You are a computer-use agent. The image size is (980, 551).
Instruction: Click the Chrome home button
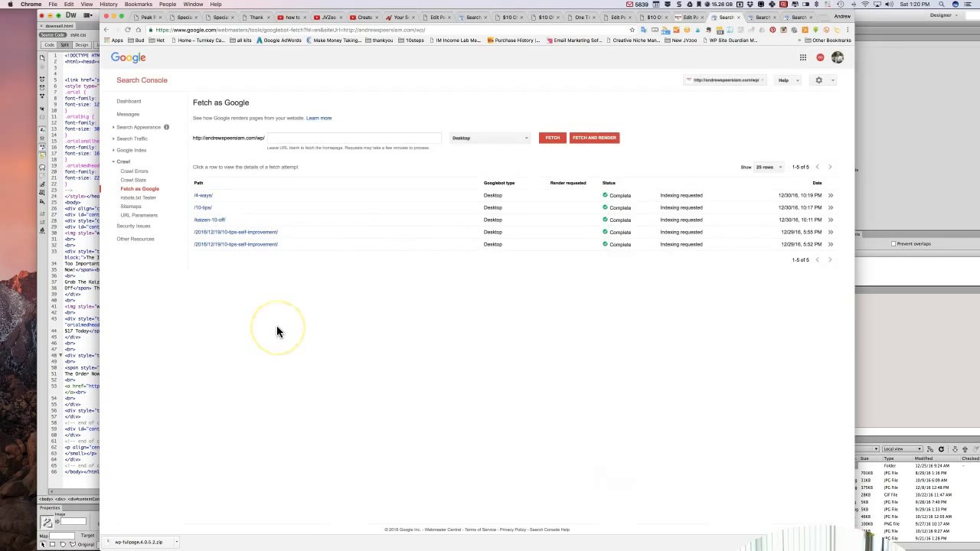pyautogui.click(x=138, y=30)
